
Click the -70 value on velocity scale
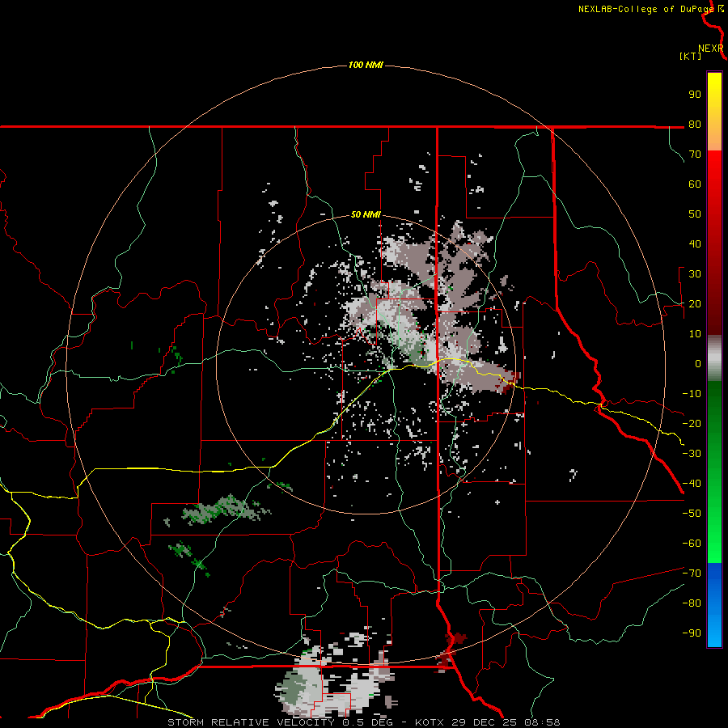coord(692,574)
